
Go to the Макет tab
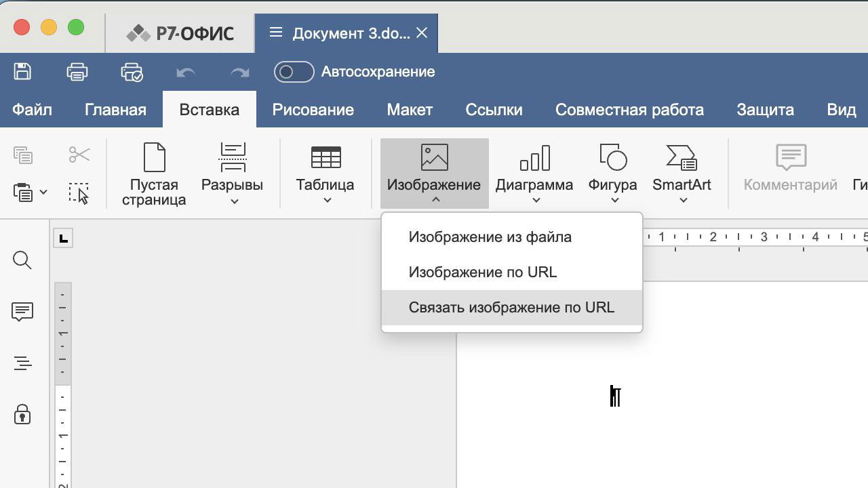pyautogui.click(x=410, y=110)
